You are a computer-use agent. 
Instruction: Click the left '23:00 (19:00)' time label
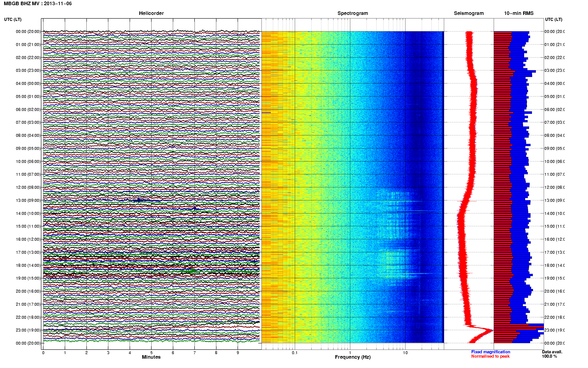point(28,330)
